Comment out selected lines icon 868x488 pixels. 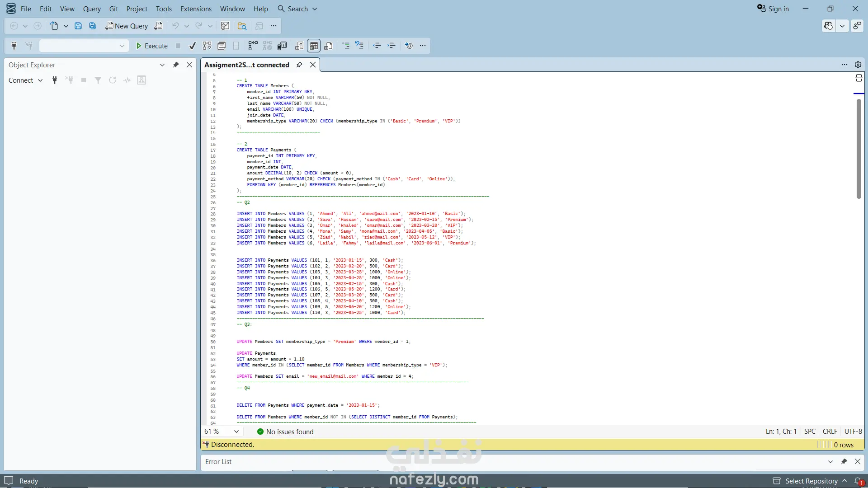click(x=346, y=46)
